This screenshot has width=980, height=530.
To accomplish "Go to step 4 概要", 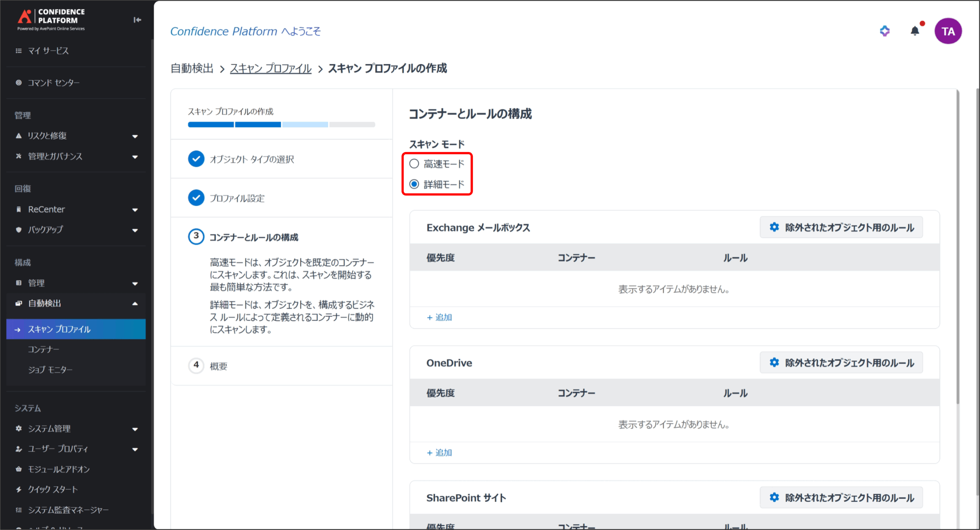I will [218, 366].
